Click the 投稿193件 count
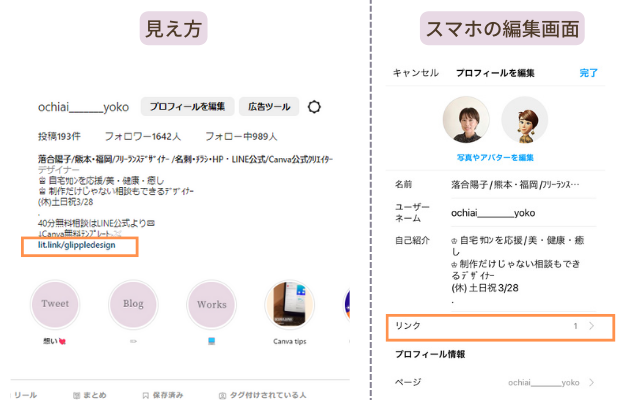This screenshot has width=640, height=400. click(x=59, y=136)
